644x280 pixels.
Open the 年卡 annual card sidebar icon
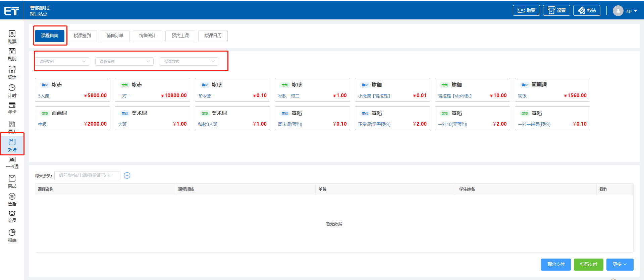coord(12,108)
